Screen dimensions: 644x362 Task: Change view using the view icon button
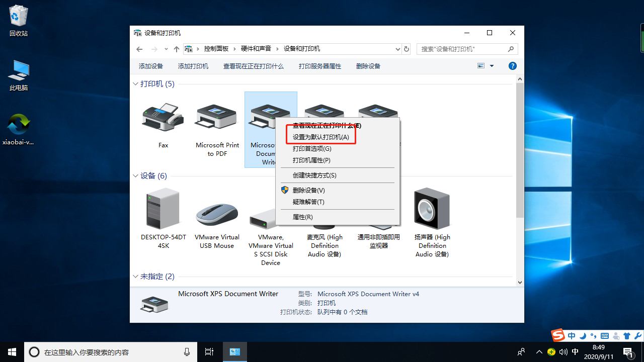(481, 66)
